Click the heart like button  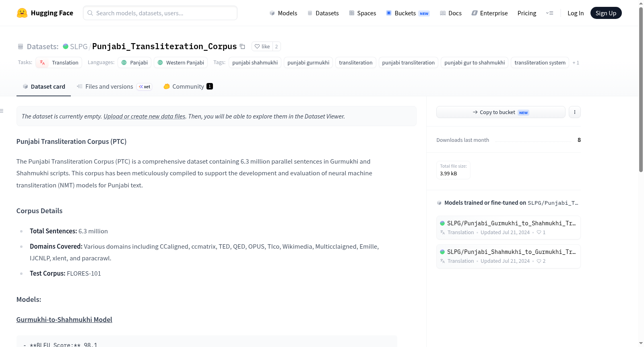click(x=262, y=46)
